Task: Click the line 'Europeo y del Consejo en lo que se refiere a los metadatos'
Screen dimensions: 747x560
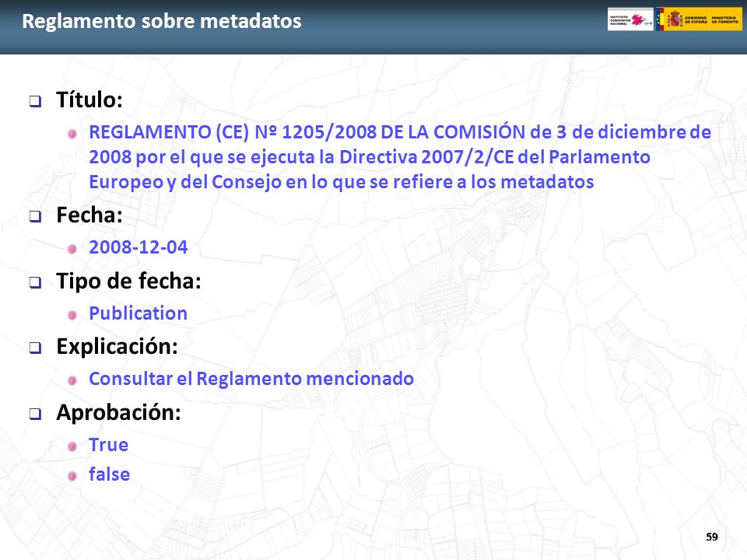Action: pyautogui.click(x=341, y=182)
